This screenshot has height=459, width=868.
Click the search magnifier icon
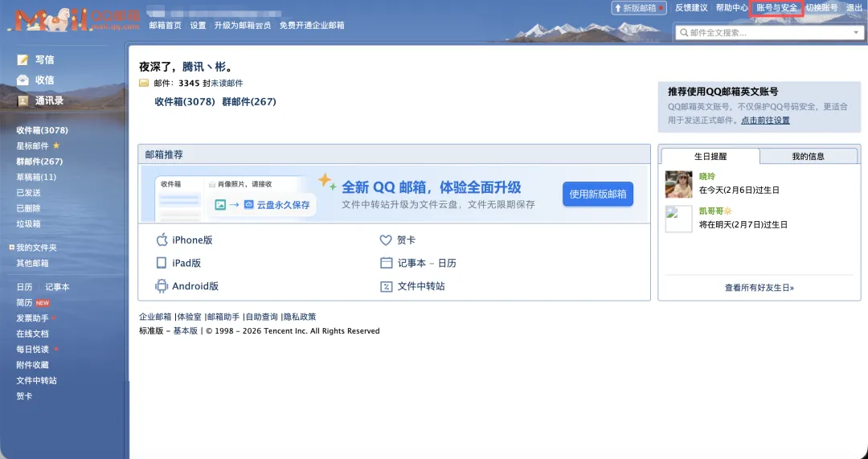pyautogui.click(x=684, y=33)
